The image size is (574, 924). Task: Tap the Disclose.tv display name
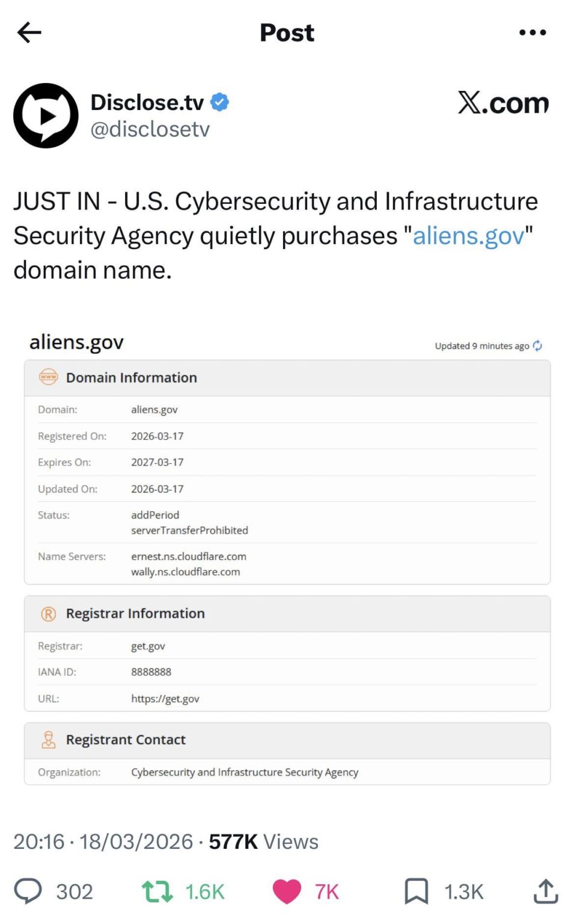(x=147, y=102)
